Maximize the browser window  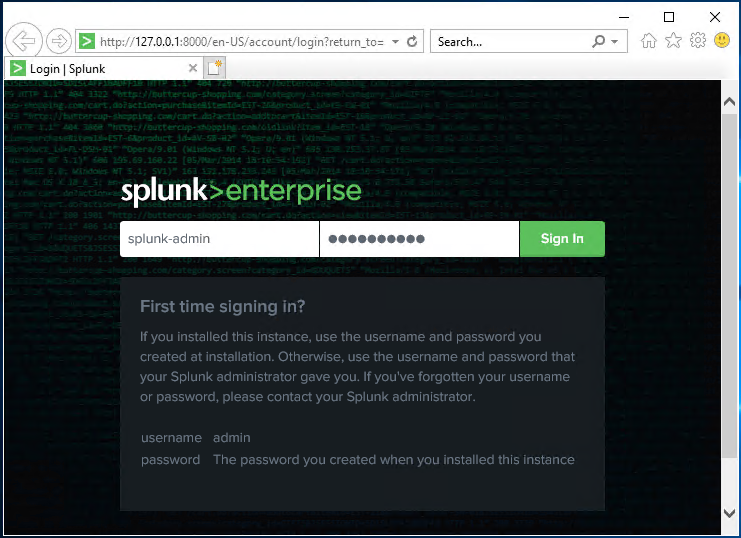click(669, 17)
